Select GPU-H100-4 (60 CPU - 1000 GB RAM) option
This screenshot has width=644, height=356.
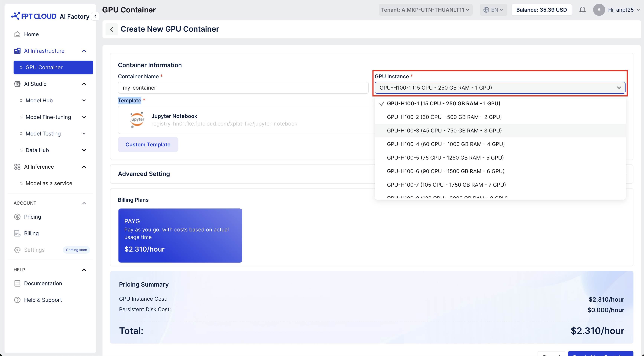point(500,144)
